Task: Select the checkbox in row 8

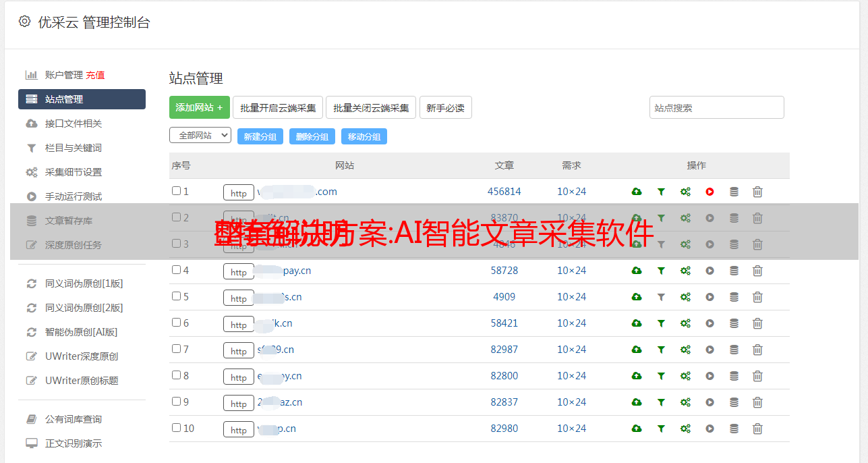Action: 176,375
